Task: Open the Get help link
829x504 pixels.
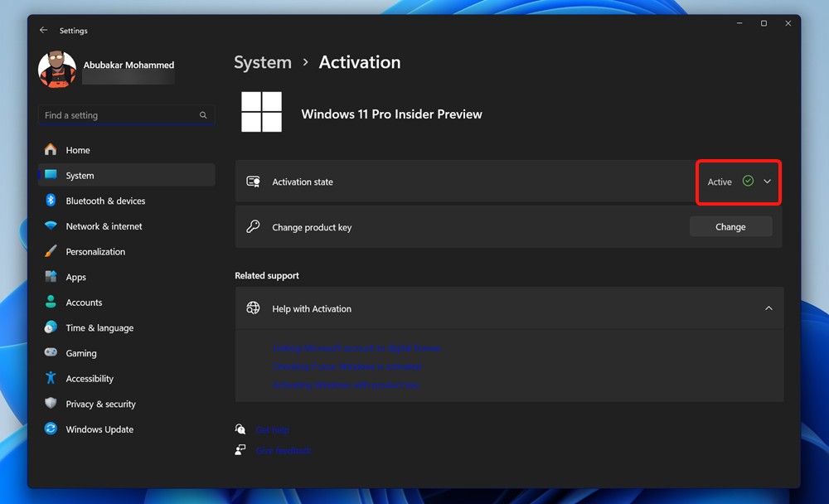Action: (x=272, y=430)
